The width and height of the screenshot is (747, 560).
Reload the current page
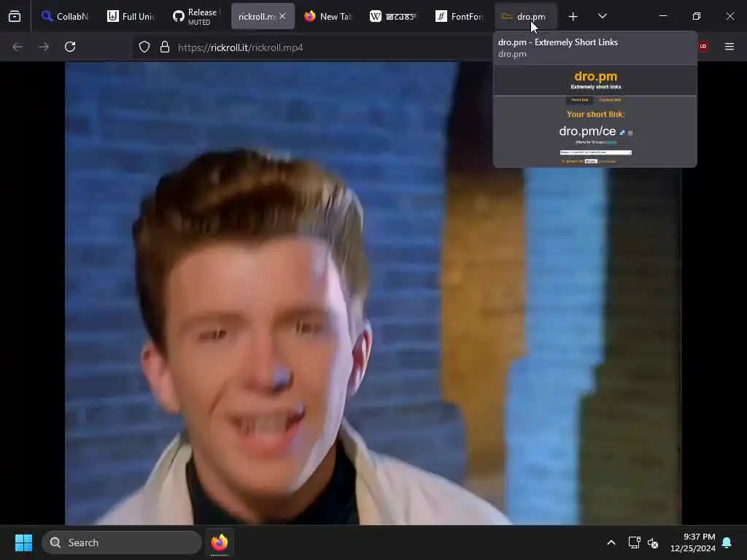click(70, 47)
